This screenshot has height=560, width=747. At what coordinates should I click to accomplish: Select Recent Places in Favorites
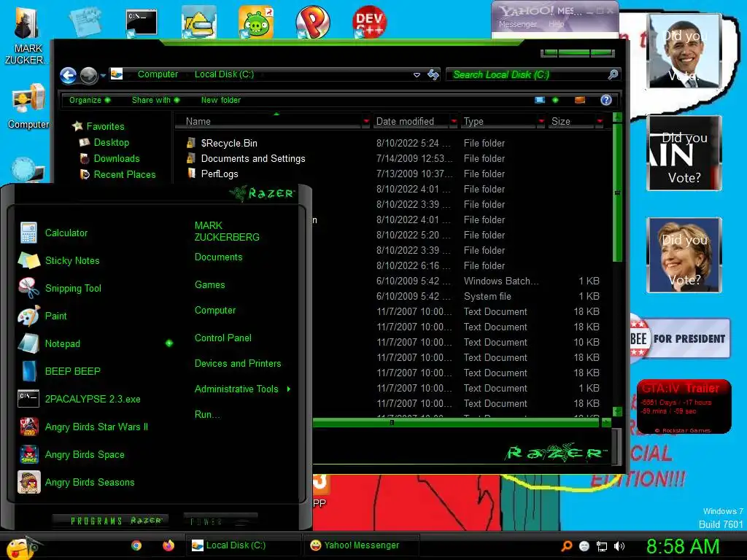(124, 175)
